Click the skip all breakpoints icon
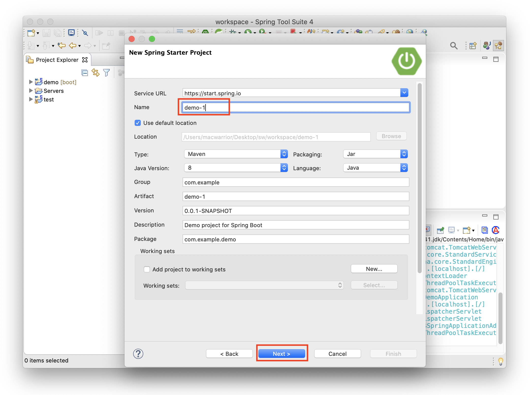Image resolution: width=532 pixels, height=395 pixels. tap(85, 33)
